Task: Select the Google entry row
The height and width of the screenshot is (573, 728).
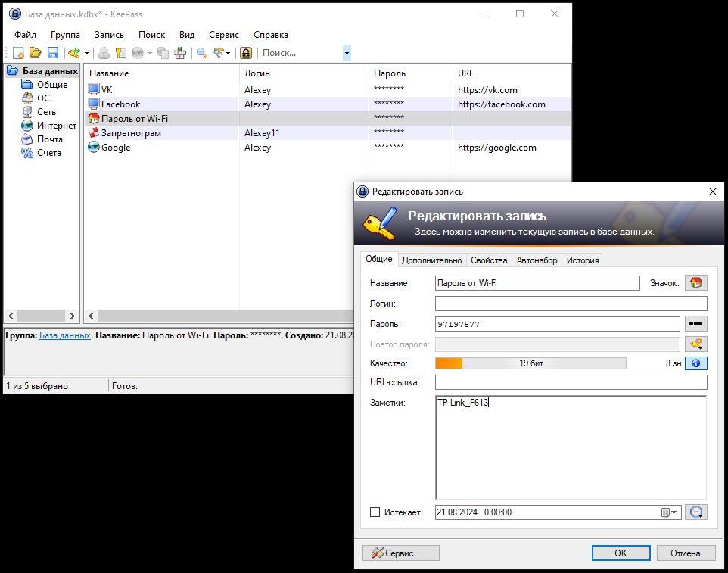Action: pyautogui.click(x=328, y=147)
